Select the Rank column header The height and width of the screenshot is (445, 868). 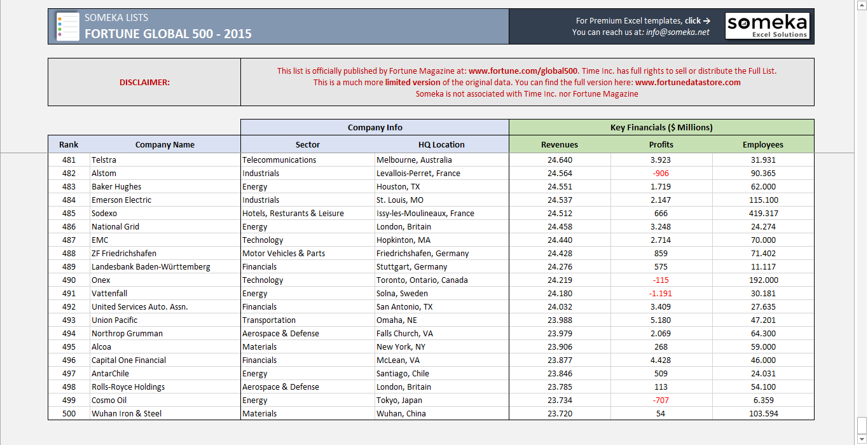click(68, 144)
